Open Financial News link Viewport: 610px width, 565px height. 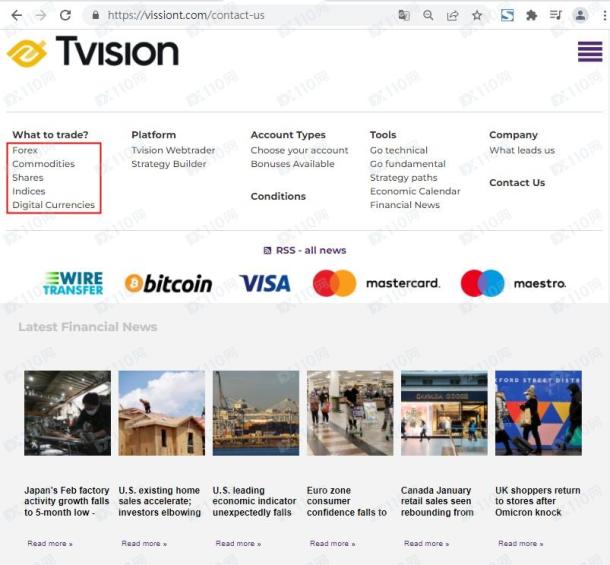405,205
